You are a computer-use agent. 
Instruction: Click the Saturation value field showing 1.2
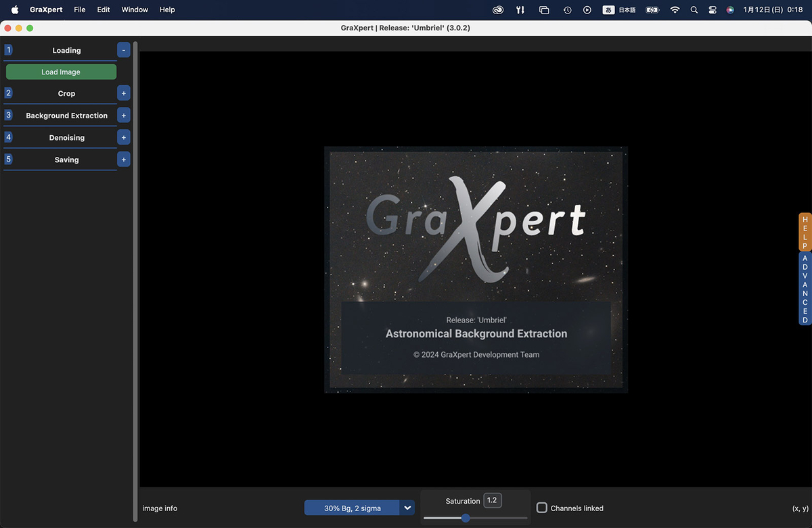(x=492, y=500)
